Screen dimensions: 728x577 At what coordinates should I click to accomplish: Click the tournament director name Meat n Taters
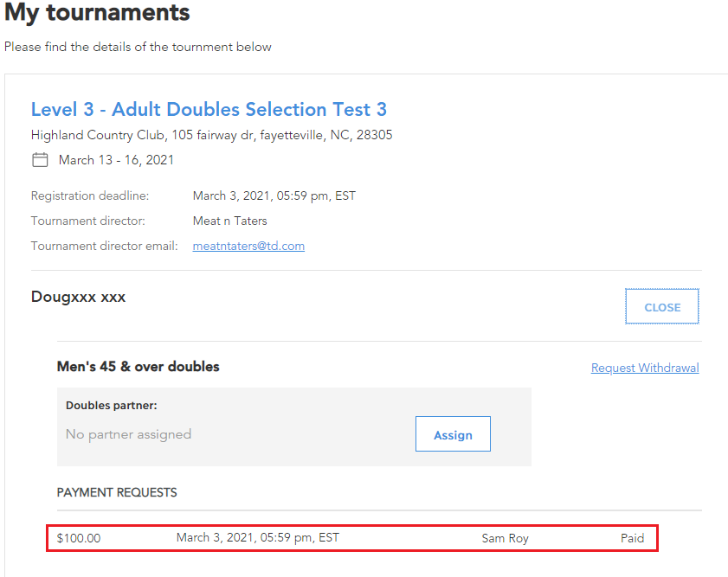tap(229, 221)
